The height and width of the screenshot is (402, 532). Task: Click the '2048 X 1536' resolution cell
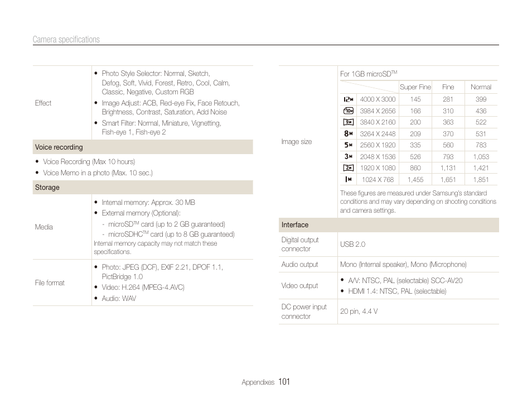[x=378, y=157]
